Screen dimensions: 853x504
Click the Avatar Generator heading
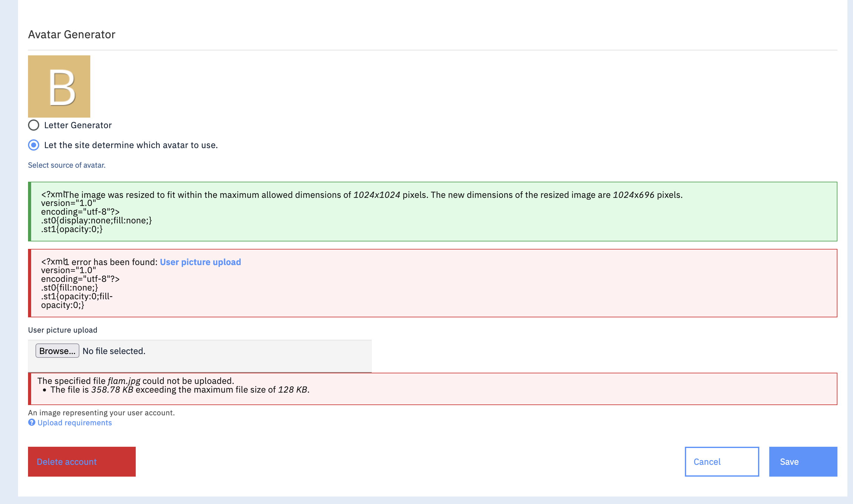click(72, 35)
